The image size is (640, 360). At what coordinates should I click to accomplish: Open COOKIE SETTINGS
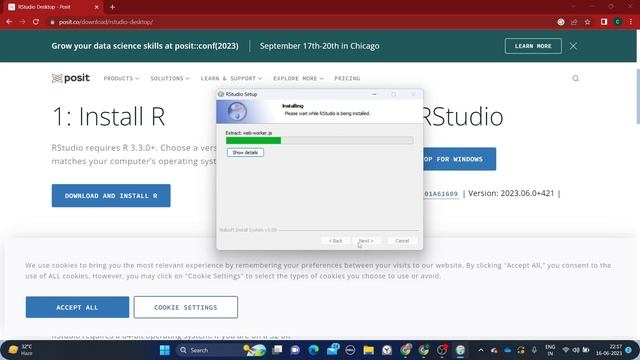186,307
